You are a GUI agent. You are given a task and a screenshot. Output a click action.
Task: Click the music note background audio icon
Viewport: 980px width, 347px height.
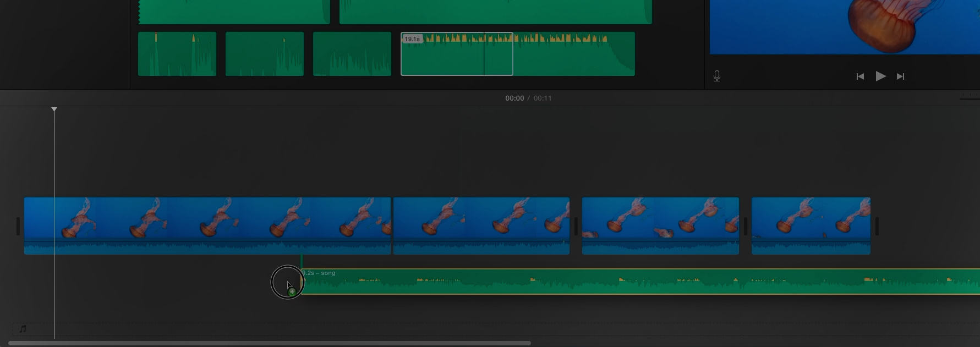23,329
